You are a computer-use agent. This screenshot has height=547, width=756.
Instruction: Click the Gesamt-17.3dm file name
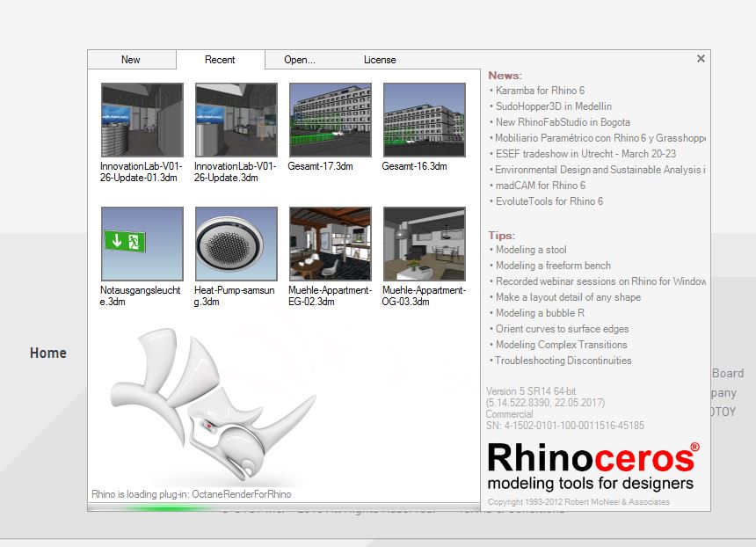[x=320, y=166]
